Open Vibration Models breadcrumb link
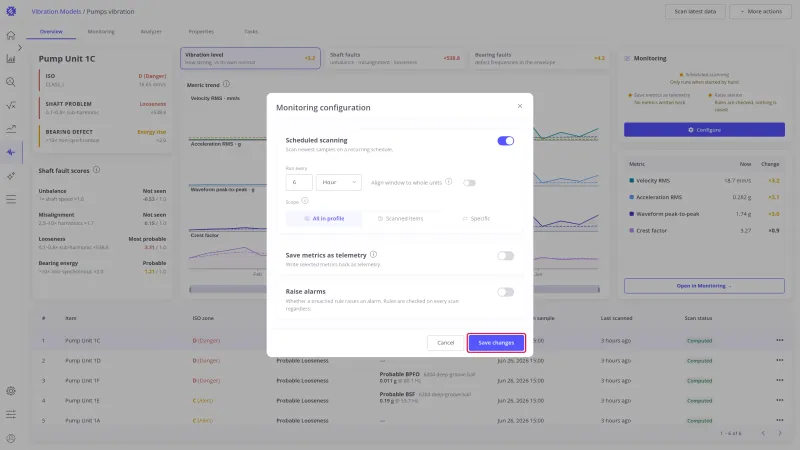Image resolution: width=800 pixels, height=450 pixels. [x=56, y=11]
